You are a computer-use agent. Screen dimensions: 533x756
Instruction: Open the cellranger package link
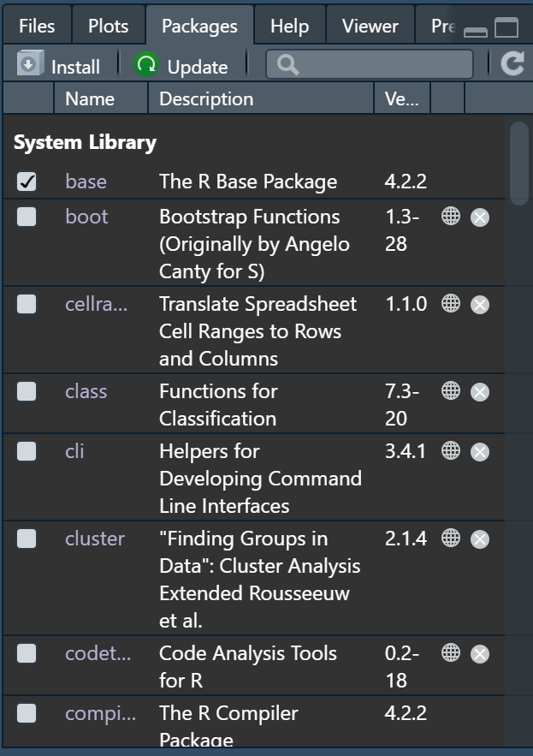tap(97, 304)
